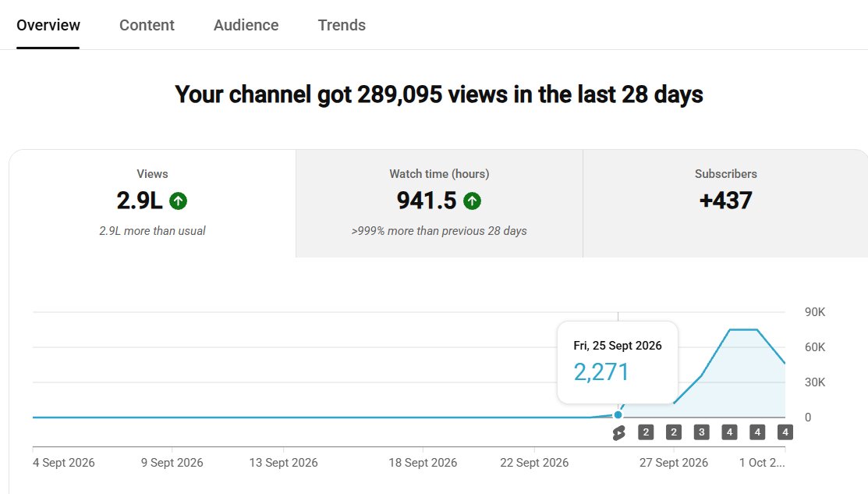The image size is (868, 494).
Task: Click the '4 Sept 2026' axis label
Action: [x=64, y=463]
